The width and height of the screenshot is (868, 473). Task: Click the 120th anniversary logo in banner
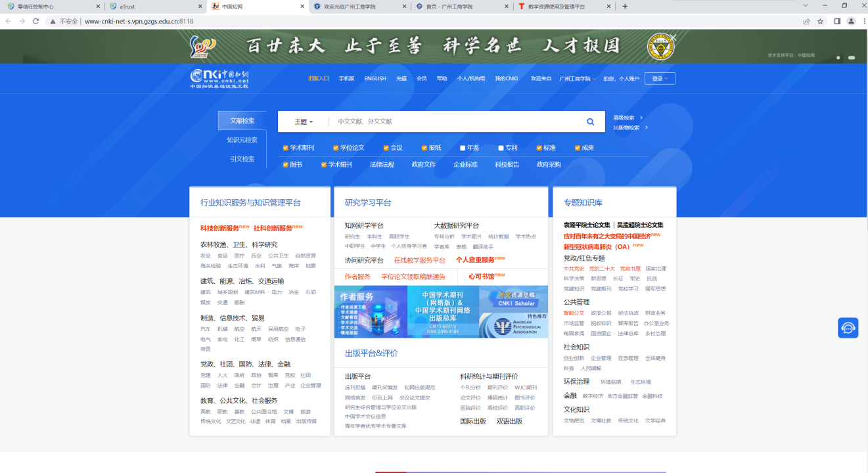202,47
